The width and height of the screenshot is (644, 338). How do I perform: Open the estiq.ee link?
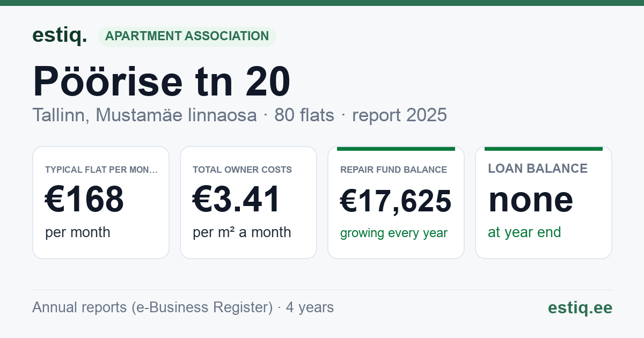(x=580, y=308)
